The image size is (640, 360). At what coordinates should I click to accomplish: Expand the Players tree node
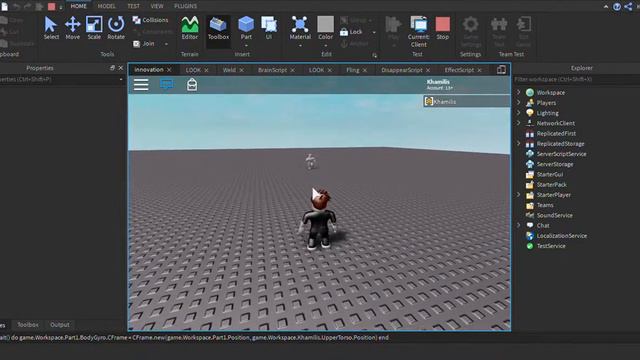519,102
